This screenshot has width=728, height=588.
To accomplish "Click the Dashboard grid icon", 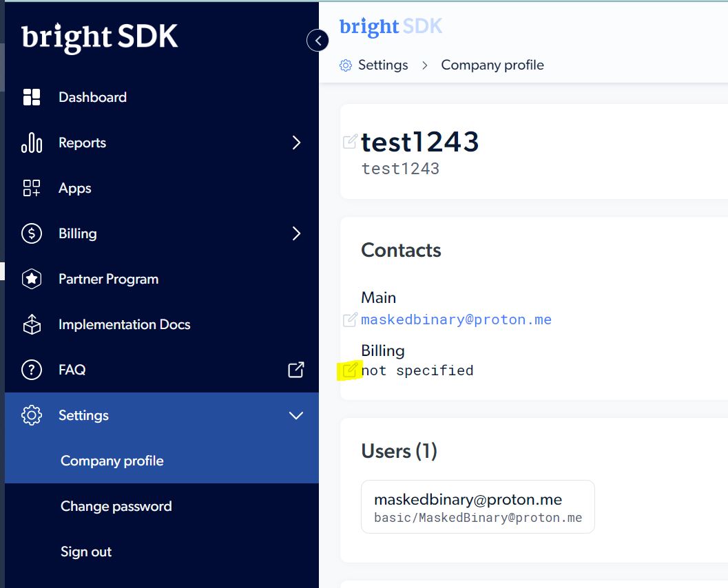I will click(x=32, y=97).
